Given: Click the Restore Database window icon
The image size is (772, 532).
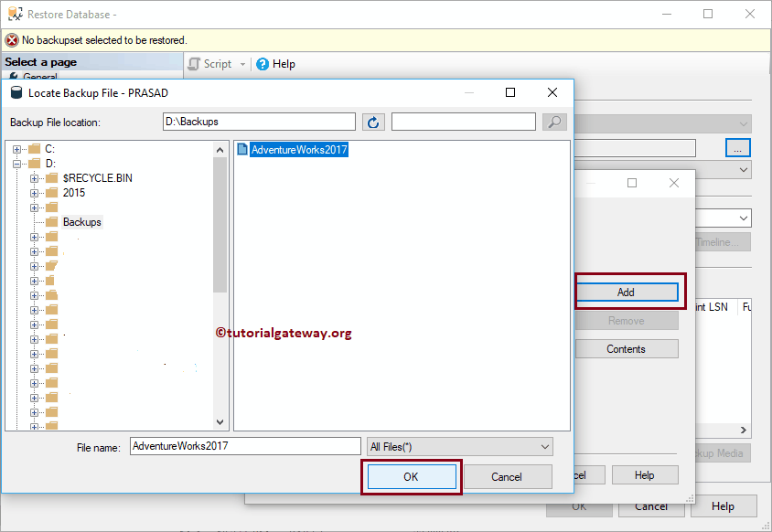Looking at the screenshot, I should click(16, 14).
